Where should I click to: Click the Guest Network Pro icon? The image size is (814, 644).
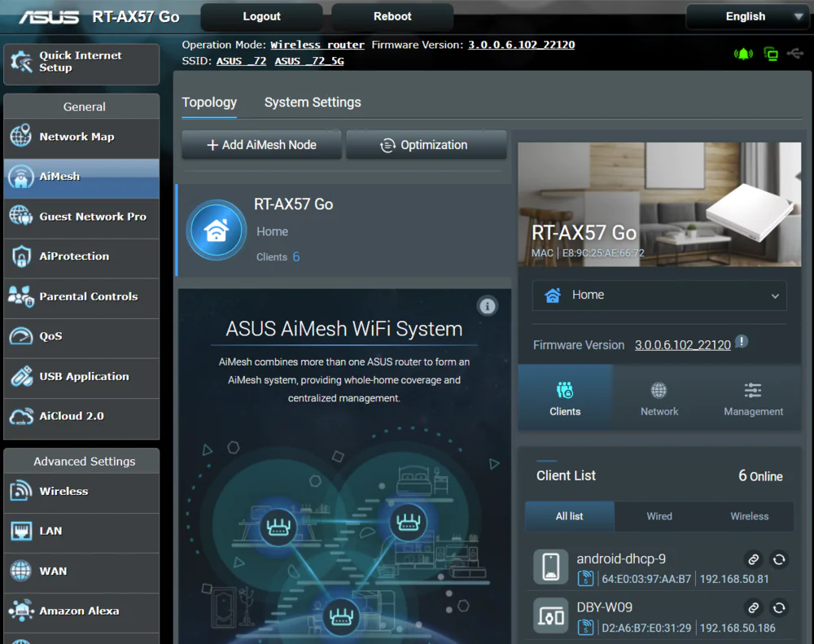(x=21, y=216)
